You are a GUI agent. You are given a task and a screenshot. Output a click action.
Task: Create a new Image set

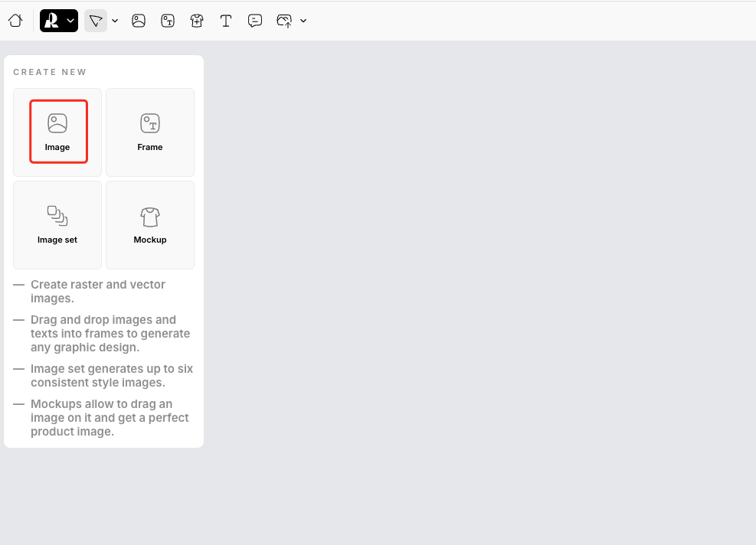coord(57,225)
